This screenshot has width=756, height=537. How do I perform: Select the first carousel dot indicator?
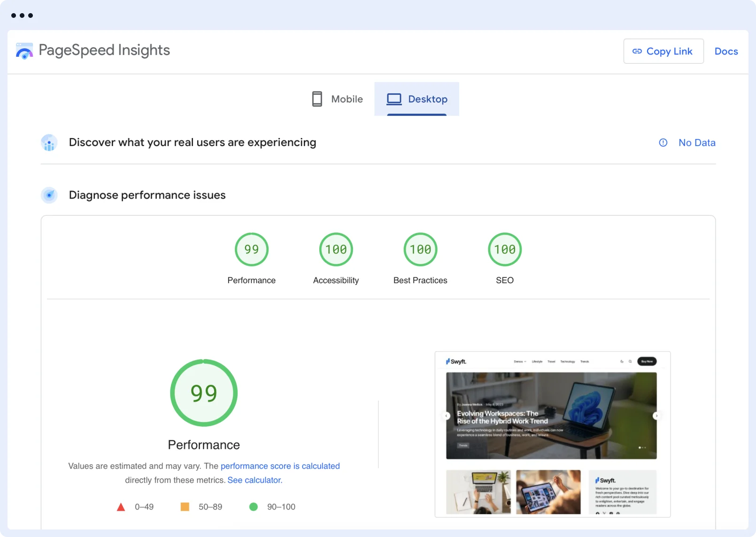coord(640,448)
